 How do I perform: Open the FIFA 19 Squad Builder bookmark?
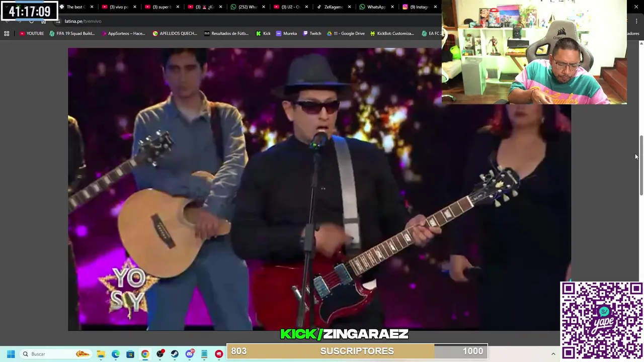72,33
